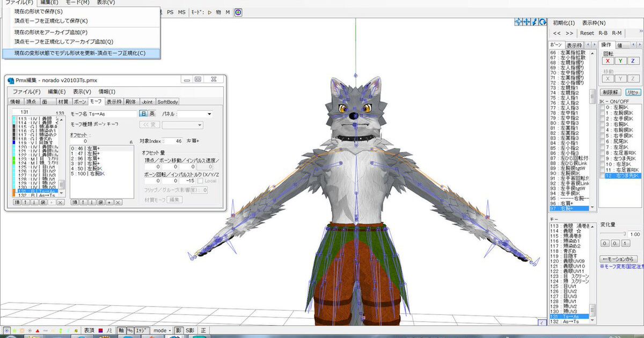Click the 制限解 button
This screenshot has width=644, height=338.
[x=610, y=92]
